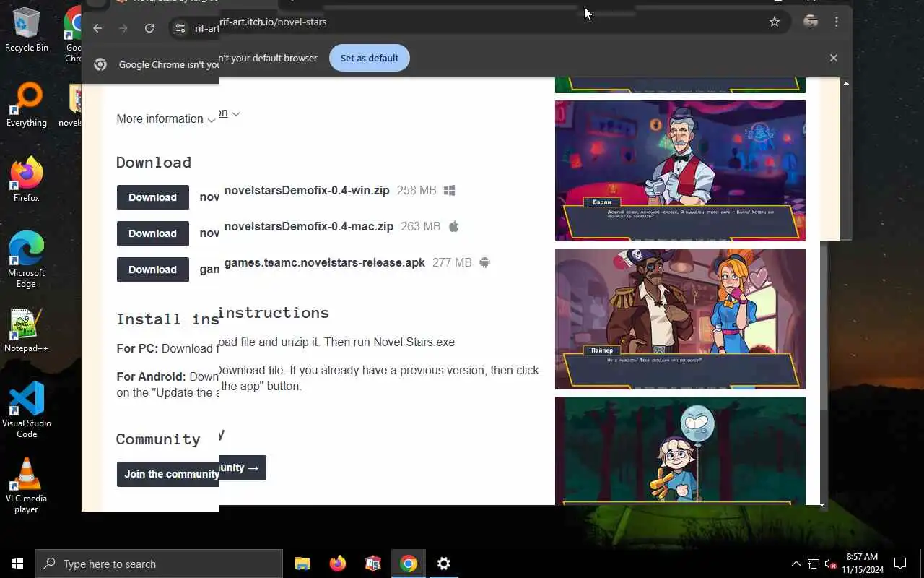Click games.teamc.novelstars-release.apk file name
Image resolution: width=924 pixels, height=578 pixels.
[325, 263]
